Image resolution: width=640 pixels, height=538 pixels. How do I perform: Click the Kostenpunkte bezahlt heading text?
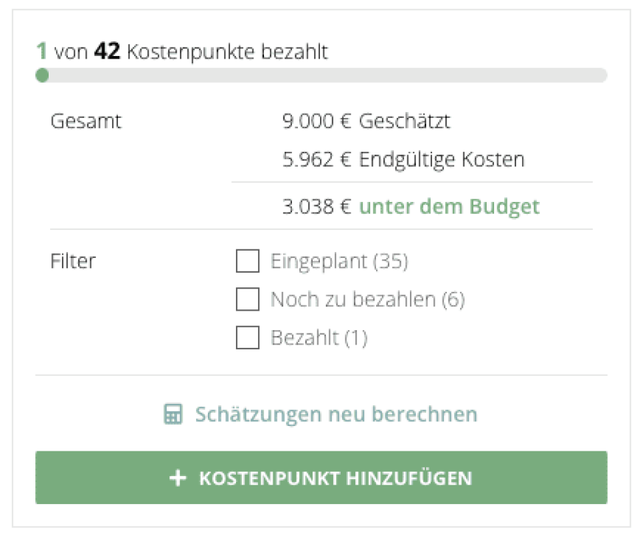pos(227,51)
